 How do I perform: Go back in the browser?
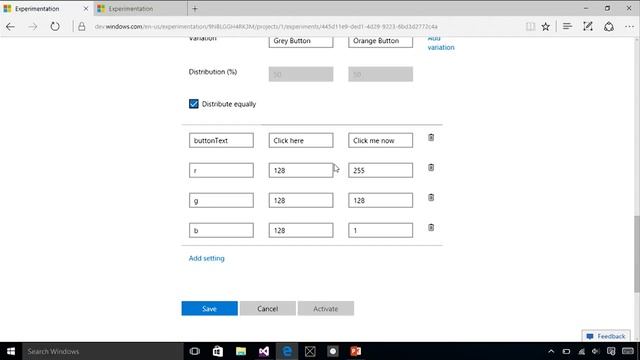(11, 27)
